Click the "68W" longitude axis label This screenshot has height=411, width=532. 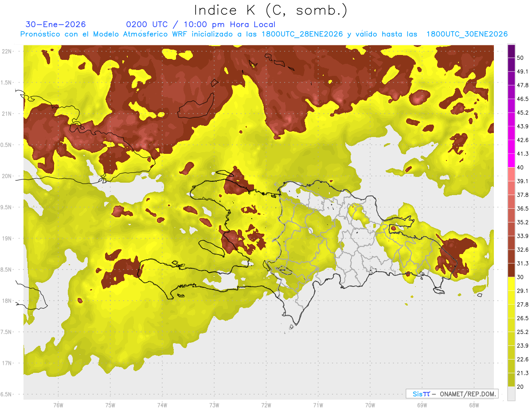473,405
